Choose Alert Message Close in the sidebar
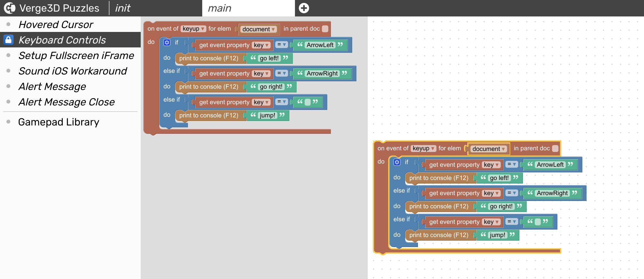The height and width of the screenshot is (279, 644). tap(66, 102)
